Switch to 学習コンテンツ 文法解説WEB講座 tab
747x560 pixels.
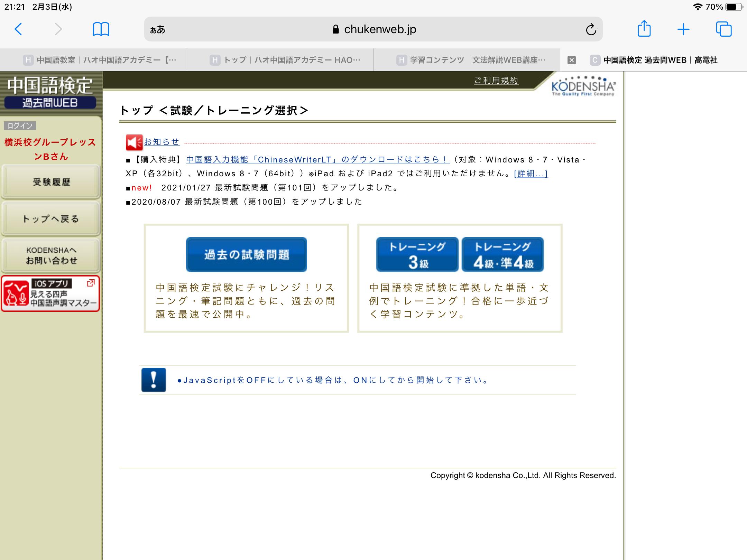pyautogui.click(x=470, y=60)
